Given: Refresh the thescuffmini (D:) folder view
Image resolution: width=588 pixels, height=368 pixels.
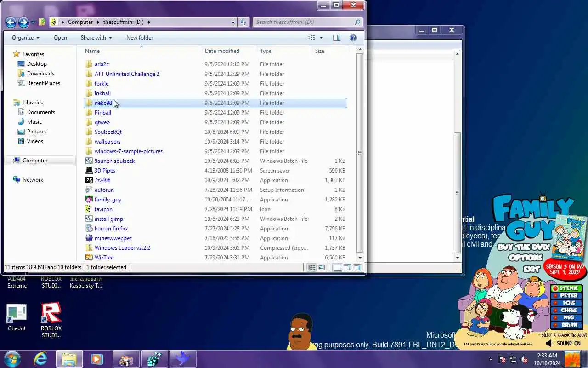Looking at the screenshot, I should [243, 22].
